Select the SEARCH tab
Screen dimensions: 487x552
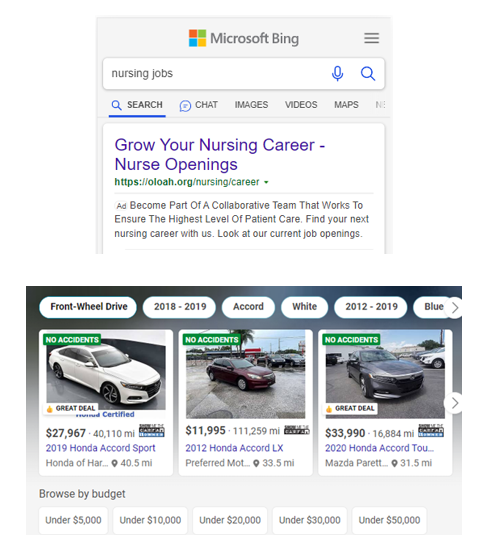(x=137, y=105)
